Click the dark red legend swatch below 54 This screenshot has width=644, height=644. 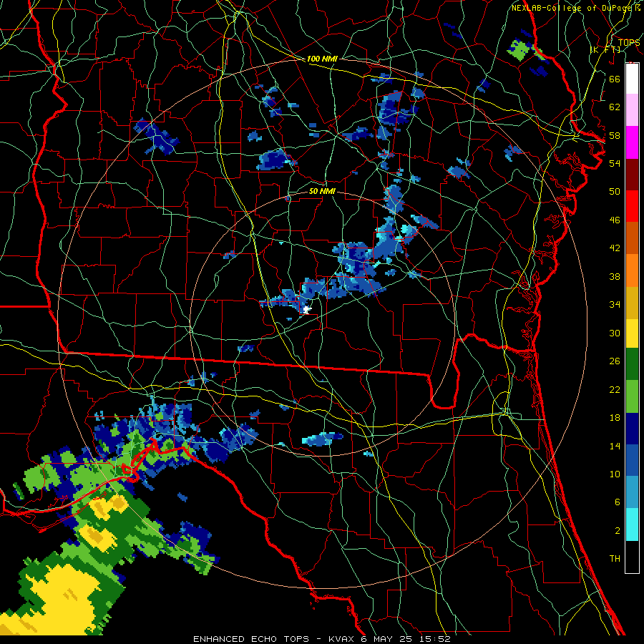632,175
